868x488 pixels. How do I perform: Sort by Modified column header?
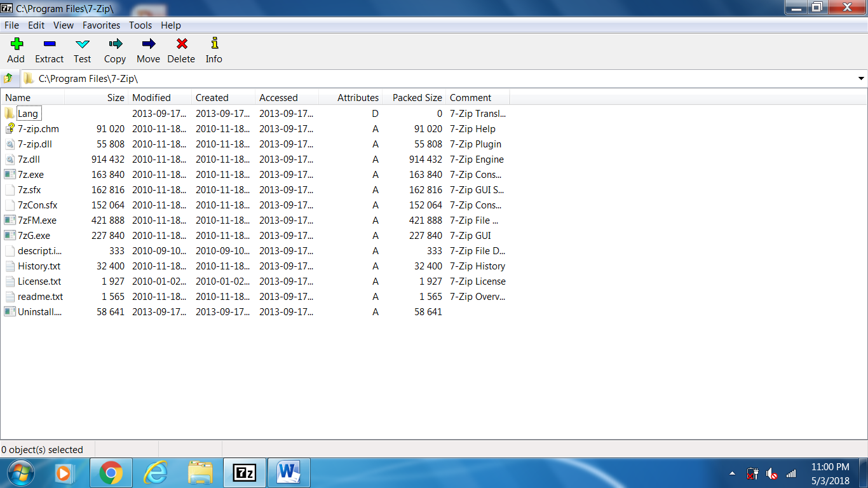pos(160,98)
